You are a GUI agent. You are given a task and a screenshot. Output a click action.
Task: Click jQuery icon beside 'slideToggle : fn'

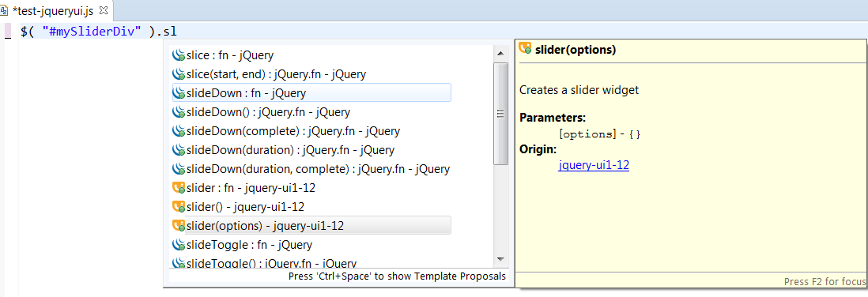click(178, 244)
